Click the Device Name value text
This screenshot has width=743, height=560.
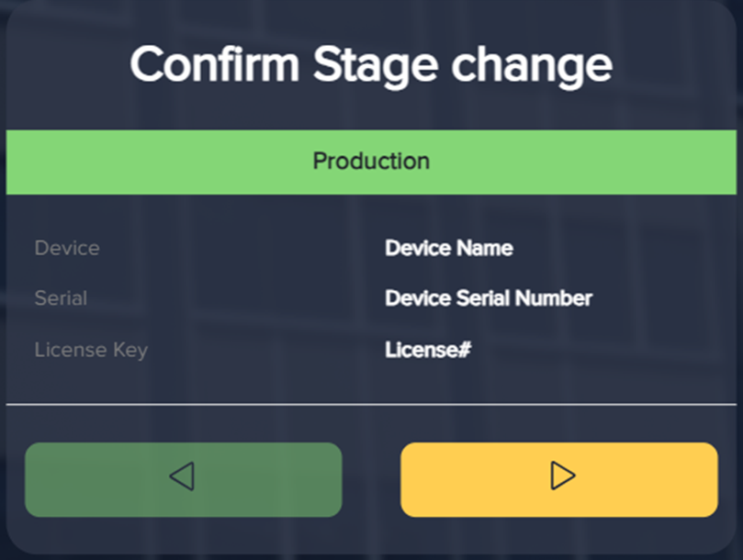pyautogui.click(x=450, y=248)
